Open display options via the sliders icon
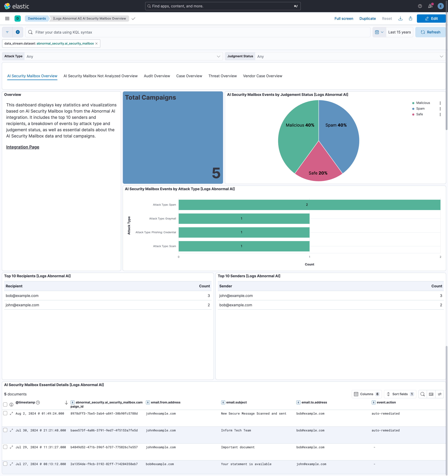Image resolution: width=448 pixels, height=476 pixels. point(440,394)
